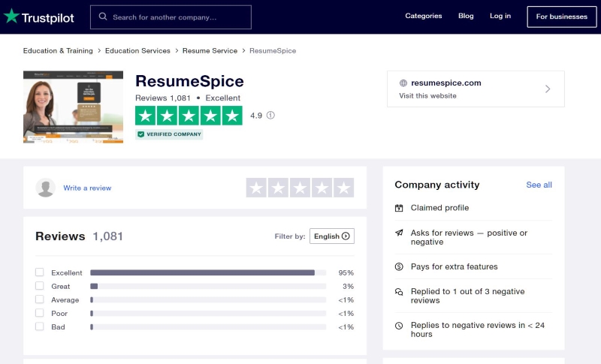Image resolution: width=601 pixels, height=364 pixels.
Task: Open the Blog navigation link
Action: tap(466, 16)
